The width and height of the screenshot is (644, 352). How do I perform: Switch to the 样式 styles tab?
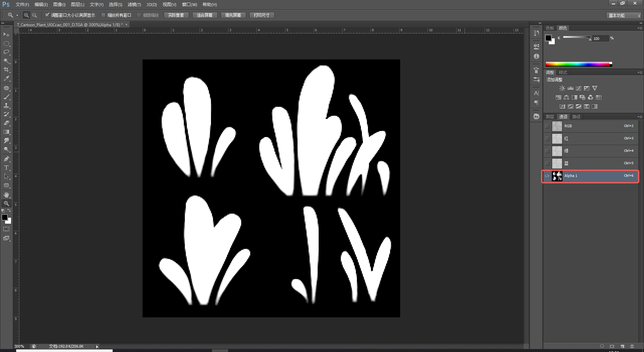563,73
